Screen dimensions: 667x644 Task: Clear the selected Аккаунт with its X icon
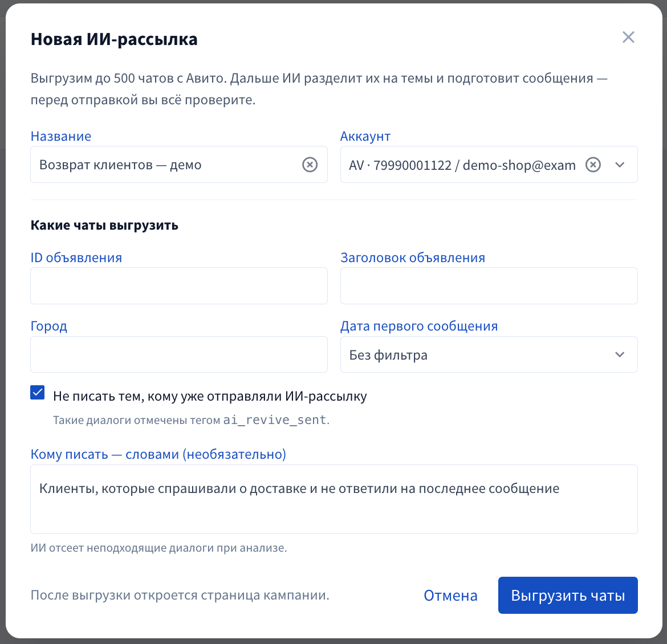click(x=593, y=165)
